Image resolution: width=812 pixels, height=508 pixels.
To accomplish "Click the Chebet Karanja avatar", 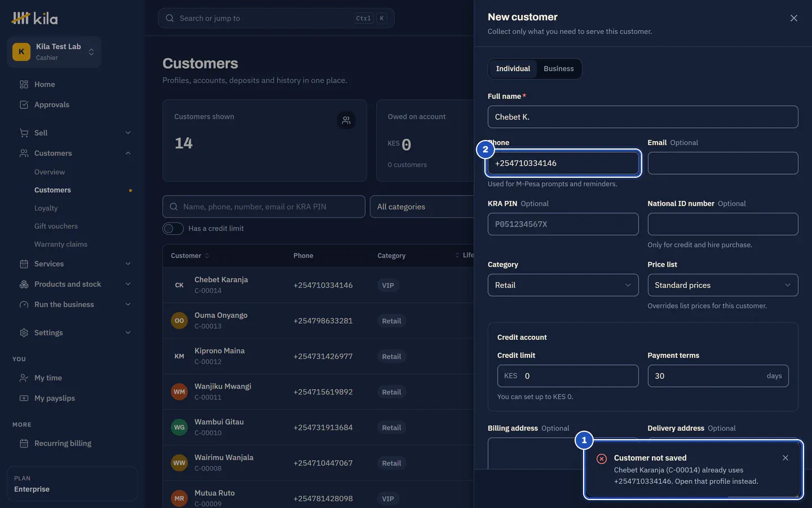I will click(179, 285).
